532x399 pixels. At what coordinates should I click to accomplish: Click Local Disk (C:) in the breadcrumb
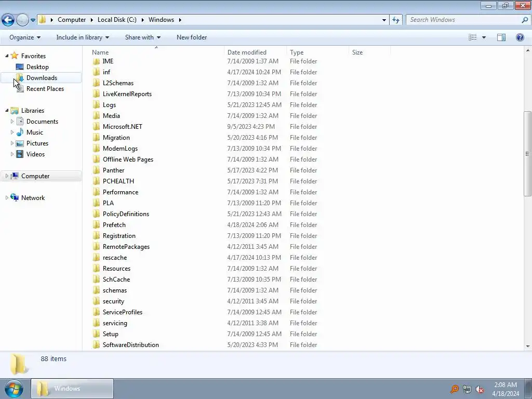[117, 20]
